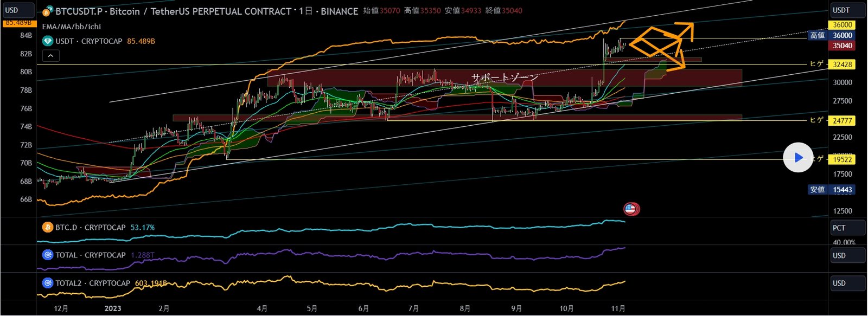Collapse the indicator legend with chevron button
868x316 pixels.
50,55
